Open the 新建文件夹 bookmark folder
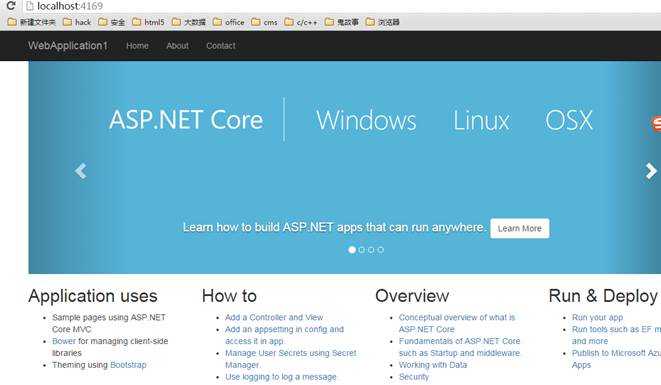 (x=32, y=22)
